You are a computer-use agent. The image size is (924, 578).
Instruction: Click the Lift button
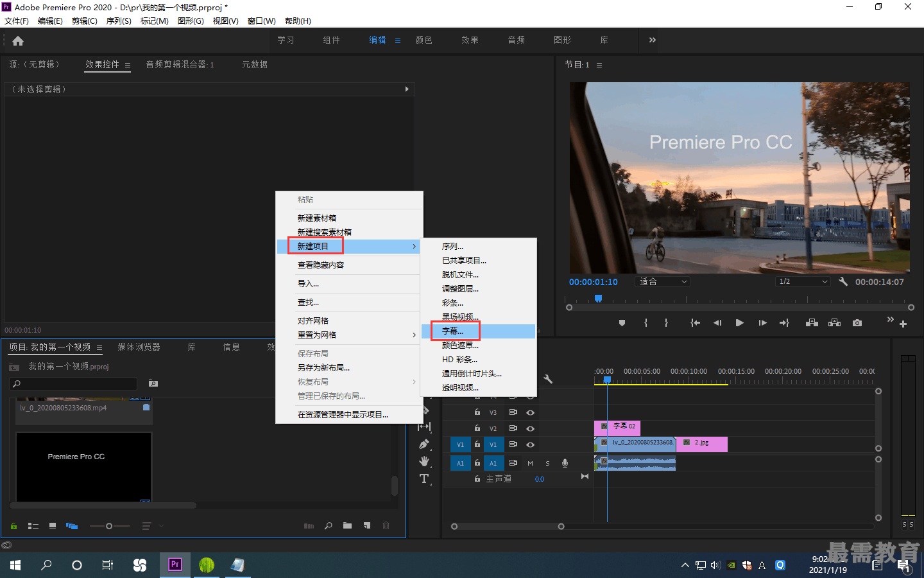pos(812,323)
